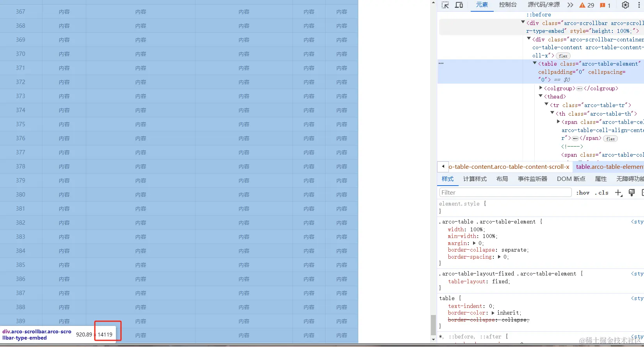Collapse the thead node
The height and width of the screenshot is (347, 644).
(541, 96)
